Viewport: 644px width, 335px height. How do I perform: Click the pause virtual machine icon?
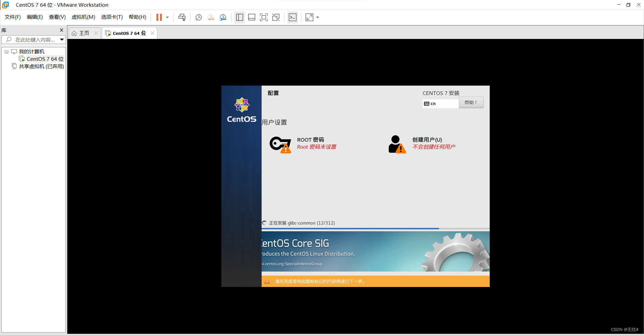coord(159,17)
